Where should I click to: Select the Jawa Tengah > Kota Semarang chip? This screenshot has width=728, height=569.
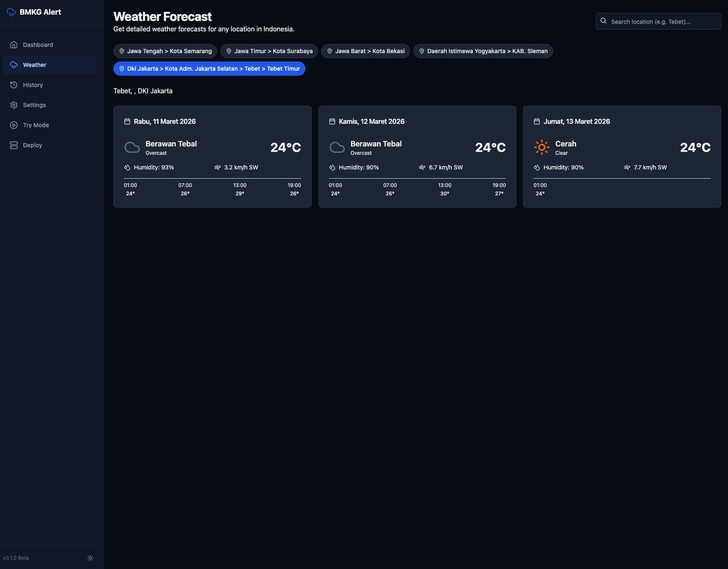click(x=165, y=51)
